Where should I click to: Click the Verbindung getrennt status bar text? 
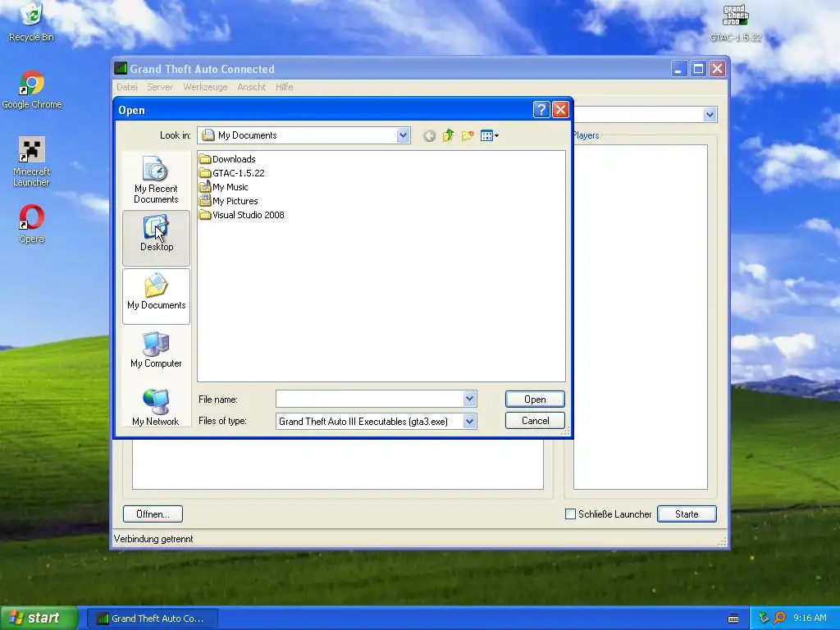[153, 539]
